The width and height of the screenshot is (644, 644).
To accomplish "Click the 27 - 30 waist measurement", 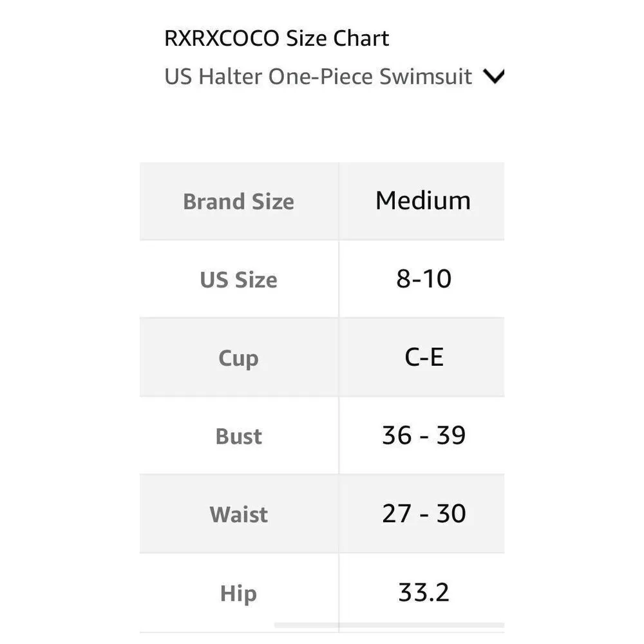I will point(423,514).
